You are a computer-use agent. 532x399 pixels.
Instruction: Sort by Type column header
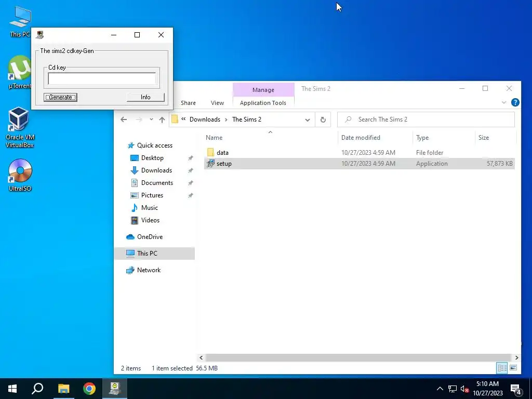[x=422, y=138]
